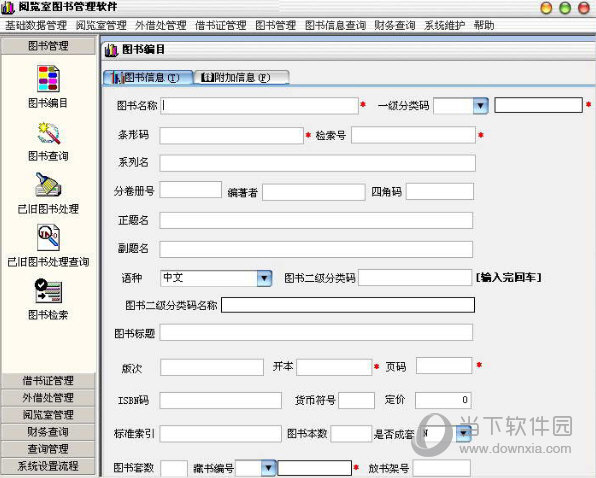The image size is (596, 478).
Task: Focus the 副题名 input field
Action: pos(316,249)
